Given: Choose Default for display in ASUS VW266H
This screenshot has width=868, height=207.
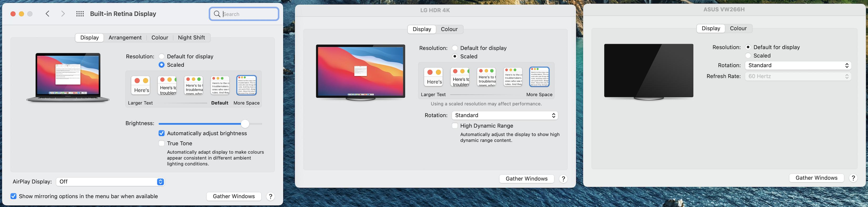Looking at the screenshot, I should 748,47.
